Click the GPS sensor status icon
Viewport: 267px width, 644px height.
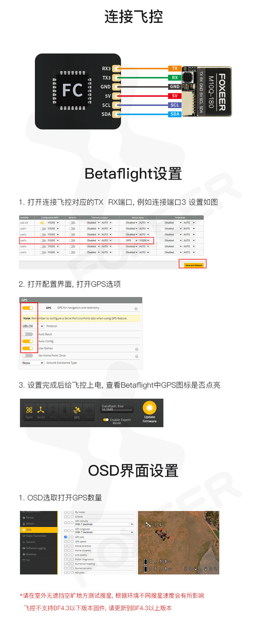click(77, 412)
